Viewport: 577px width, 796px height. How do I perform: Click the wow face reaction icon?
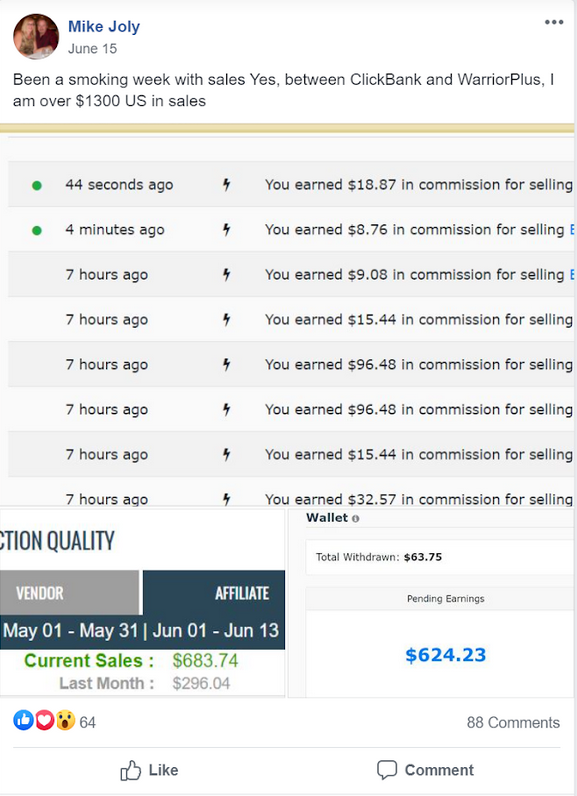click(65, 720)
